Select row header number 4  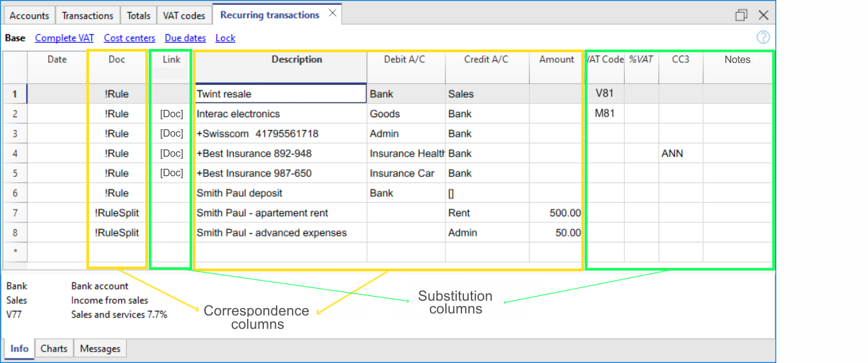click(x=14, y=153)
